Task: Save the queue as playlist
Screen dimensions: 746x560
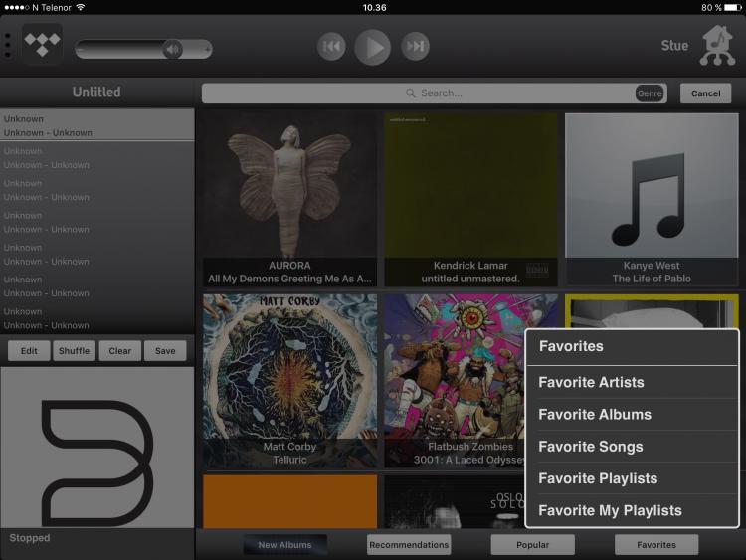Action: (x=165, y=351)
